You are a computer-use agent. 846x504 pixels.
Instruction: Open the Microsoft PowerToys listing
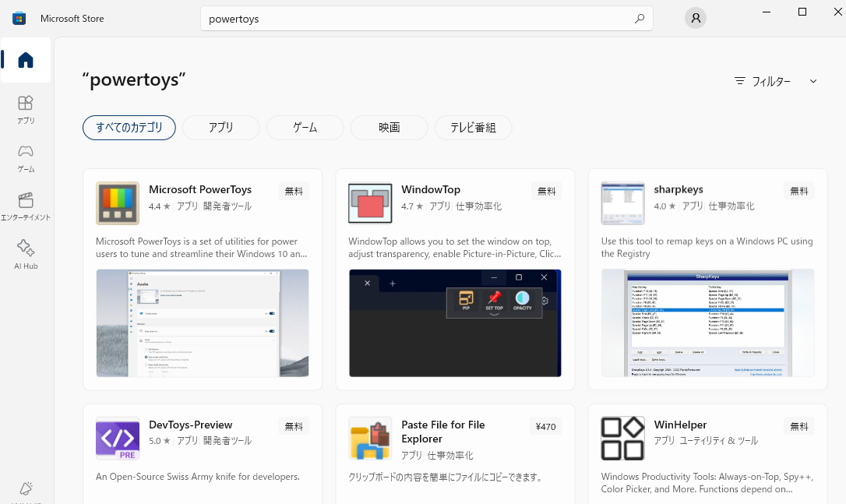tap(200, 189)
